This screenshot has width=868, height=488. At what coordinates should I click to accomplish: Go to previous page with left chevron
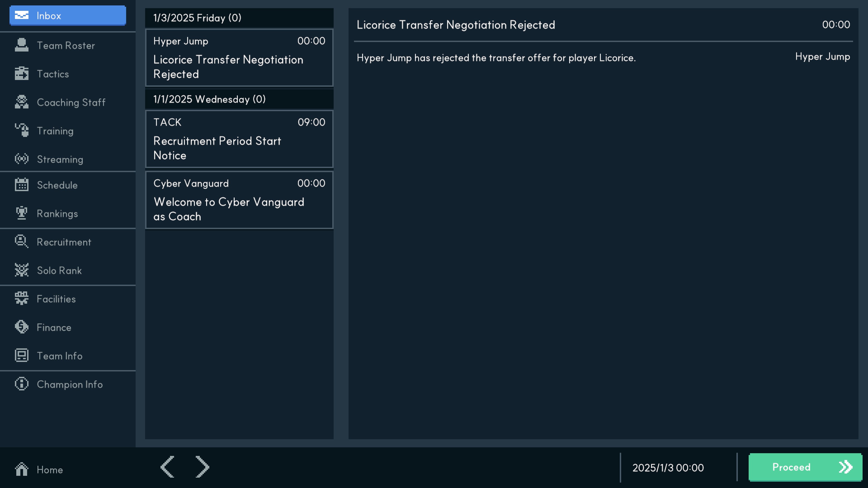[167, 467]
